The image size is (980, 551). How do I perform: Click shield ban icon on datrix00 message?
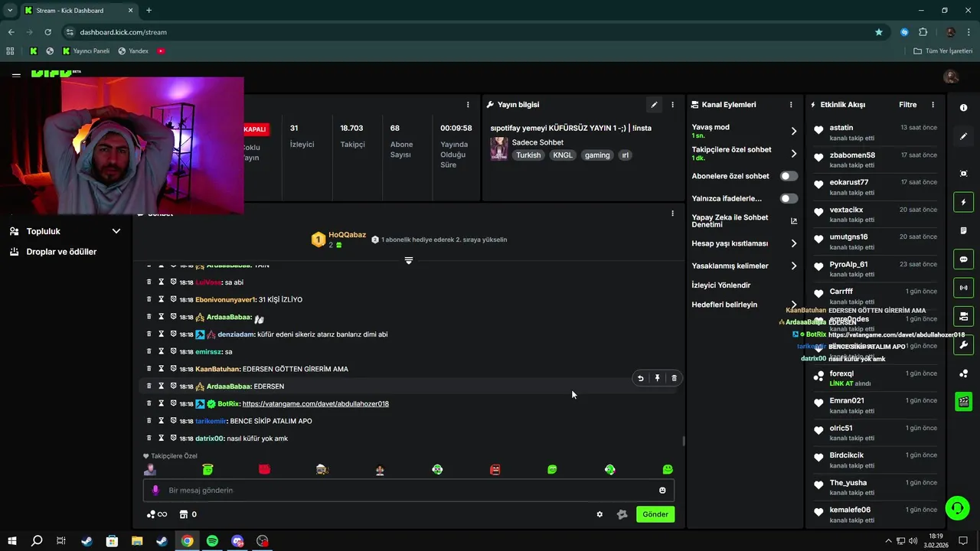[173, 438]
